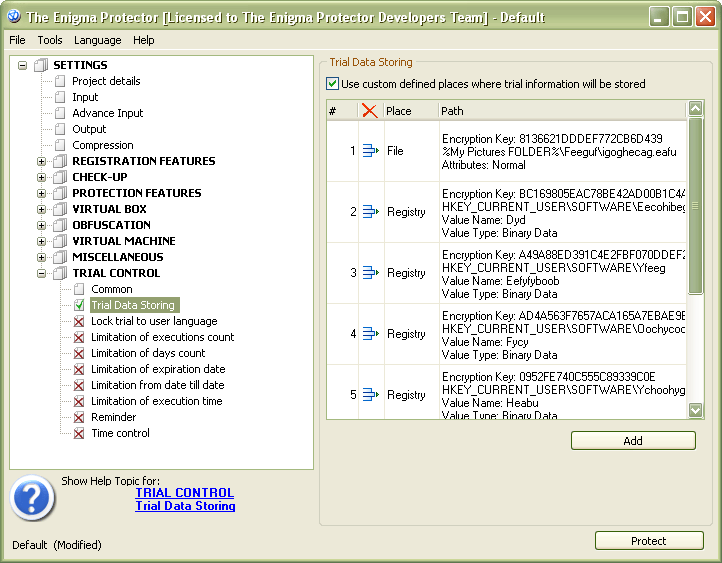Click the Common page icon
This screenshot has height=563, width=722.
point(79,289)
